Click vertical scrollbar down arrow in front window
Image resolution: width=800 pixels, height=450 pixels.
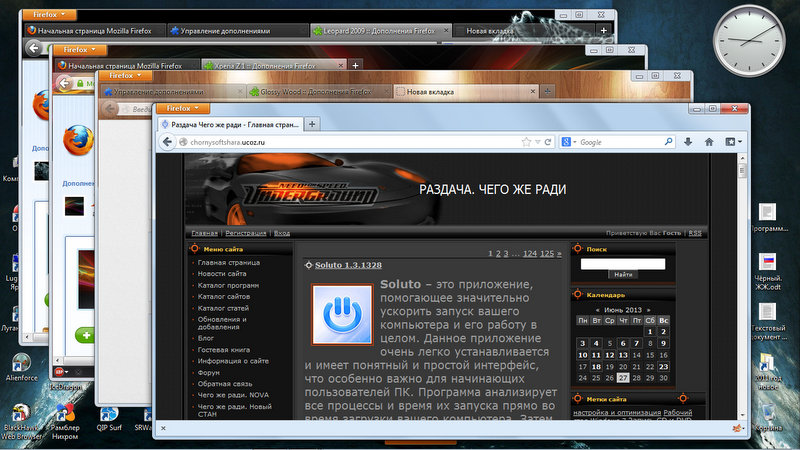click(742, 415)
